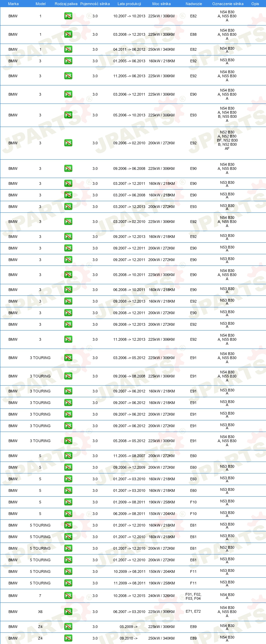Click fuel icon in BMW 7 row
This screenshot has width=266, height=644.
(x=68, y=596)
